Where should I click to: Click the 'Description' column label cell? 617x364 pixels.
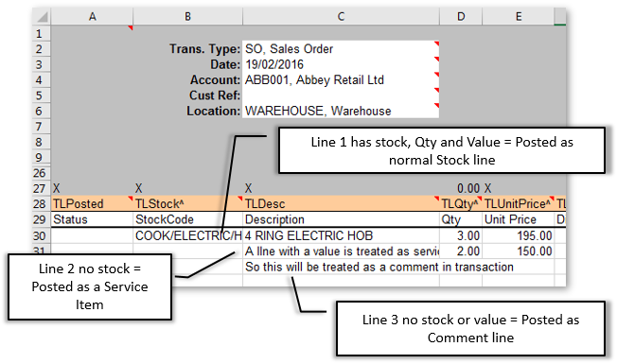tap(341, 219)
